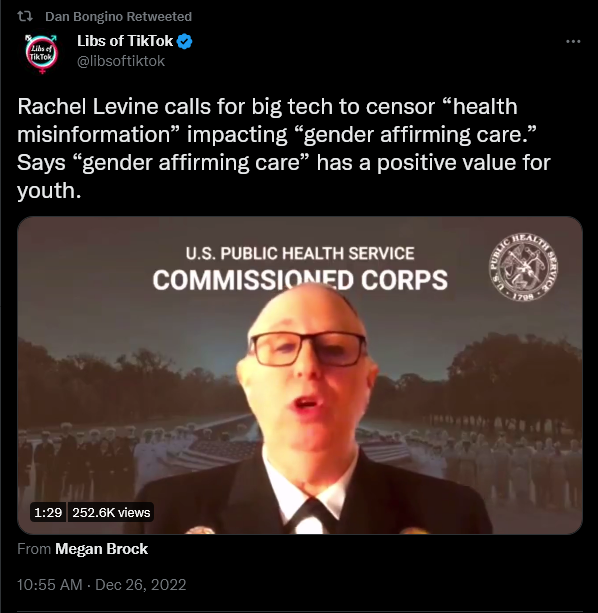Screen dimensions: 598x613
Task: Play the Rachel Levine video
Action: (x=300, y=375)
